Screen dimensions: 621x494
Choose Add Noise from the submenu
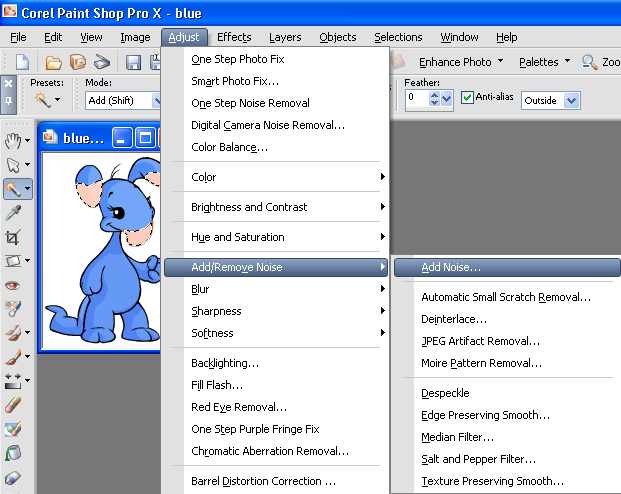click(x=507, y=267)
